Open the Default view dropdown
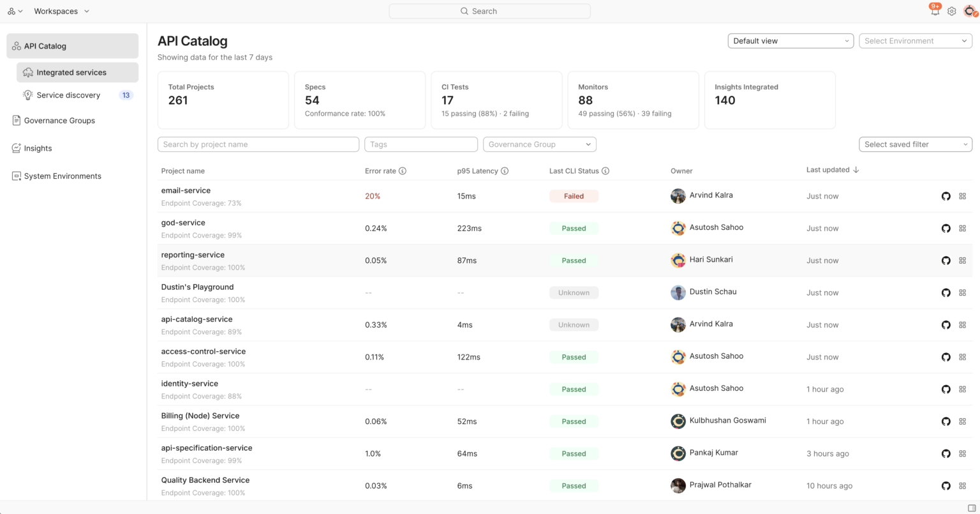This screenshot has height=514, width=980. pos(791,41)
